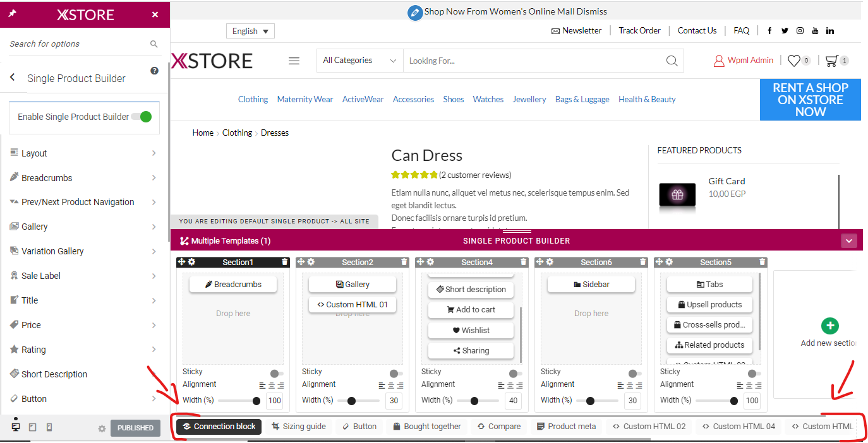The image size is (868, 443).
Task: Open the Twitter social icon
Action: coord(785,30)
